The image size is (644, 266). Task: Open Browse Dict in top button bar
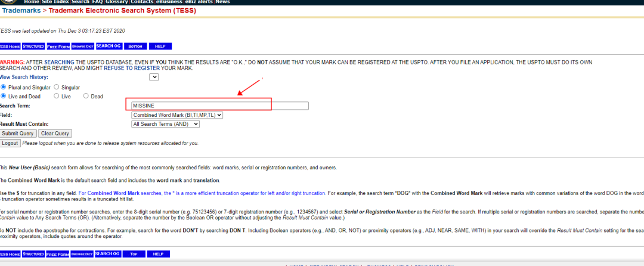click(82, 47)
